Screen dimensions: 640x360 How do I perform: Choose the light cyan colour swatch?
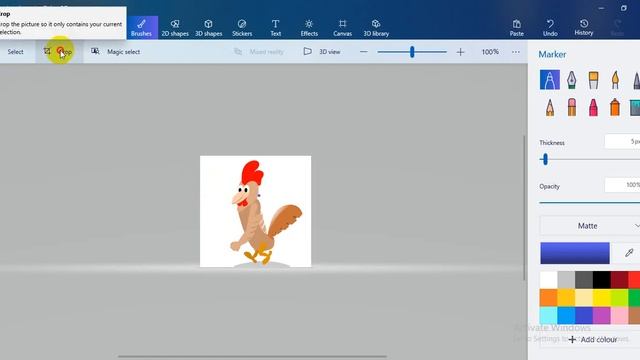tap(549, 316)
